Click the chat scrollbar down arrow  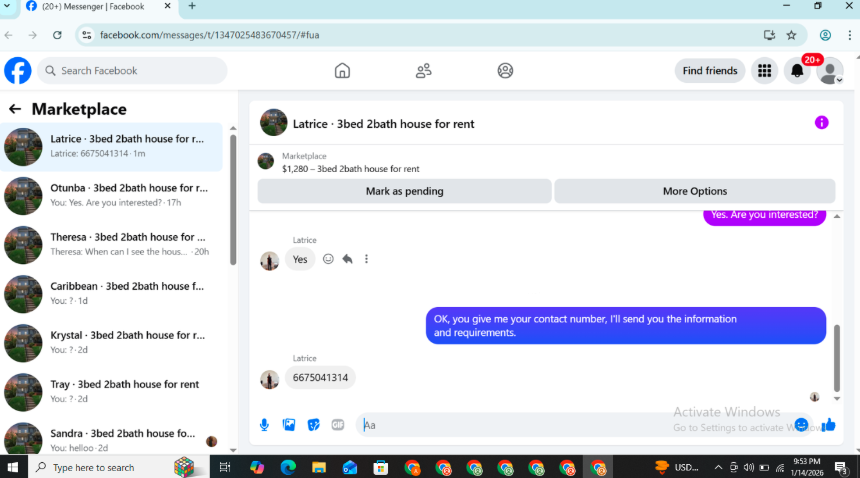tap(837, 399)
